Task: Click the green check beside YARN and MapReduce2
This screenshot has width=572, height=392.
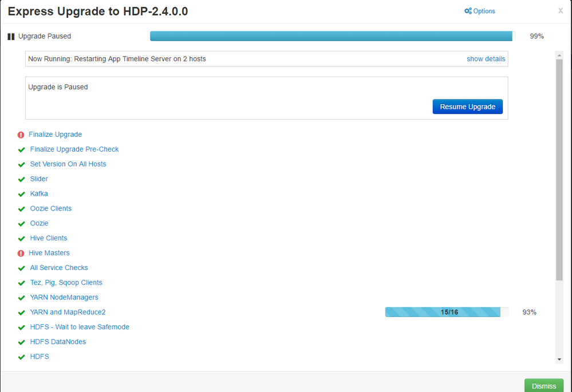Action: pos(22,313)
